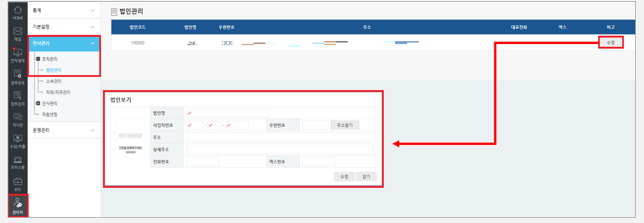Click the 주소찾기 button
The height and width of the screenshot is (223, 644).
tap(345, 125)
